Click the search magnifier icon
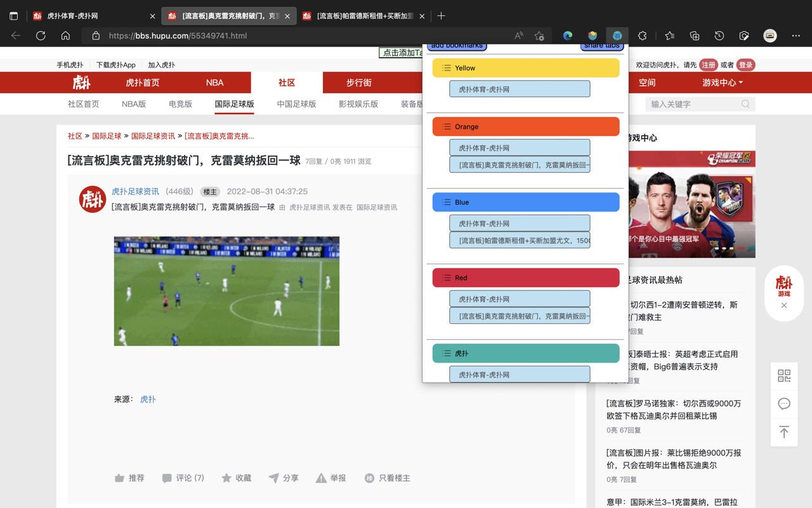Viewport: 812px width, 508px height. click(746, 104)
